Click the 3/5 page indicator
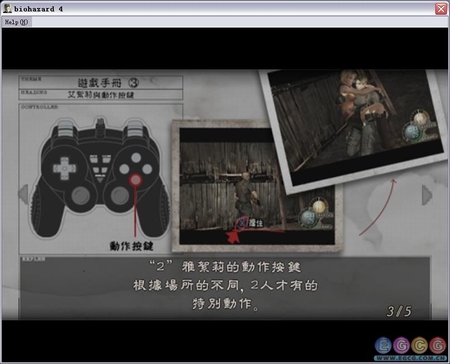Viewport: 450px width, 364px height. pyautogui.click(x=399, y=311)
